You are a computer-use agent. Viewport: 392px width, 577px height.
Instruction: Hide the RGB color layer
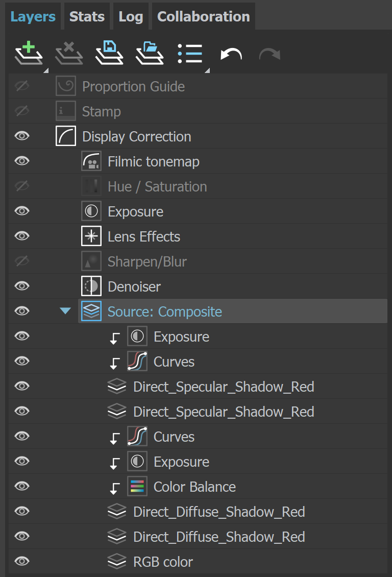tap(22, 562)
